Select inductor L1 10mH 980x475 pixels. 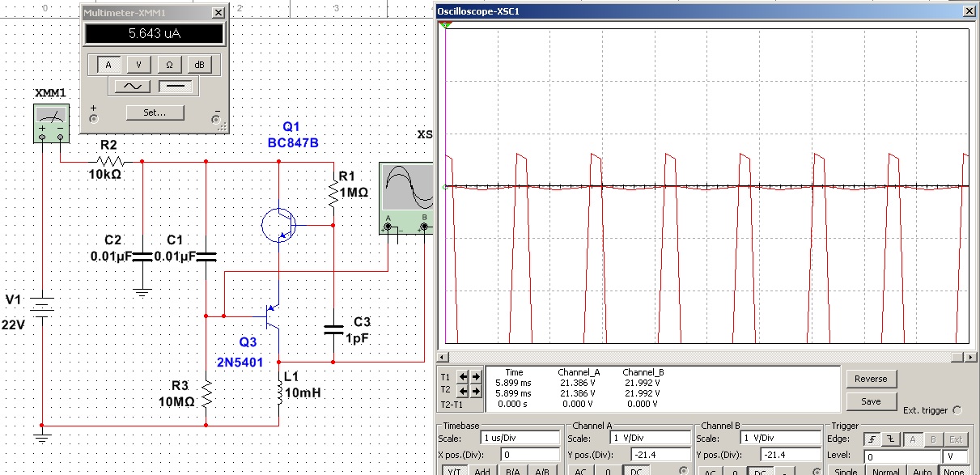[x=279, y=393]
